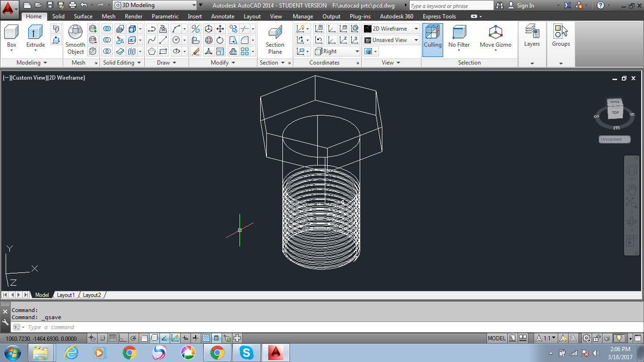This screenshot has height=362, width=644.
Task: Open the Layers panel button
Action: click(x=532, y=33)
